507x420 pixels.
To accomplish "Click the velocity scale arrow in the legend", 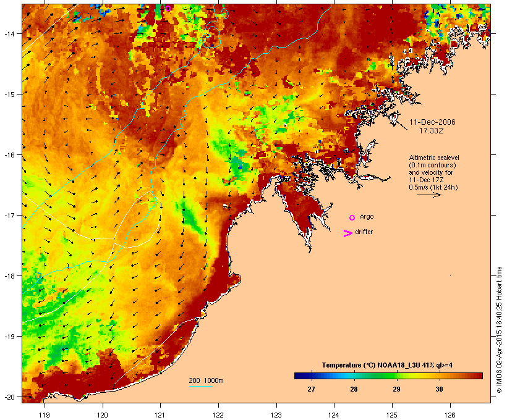I will coord(428,195).
